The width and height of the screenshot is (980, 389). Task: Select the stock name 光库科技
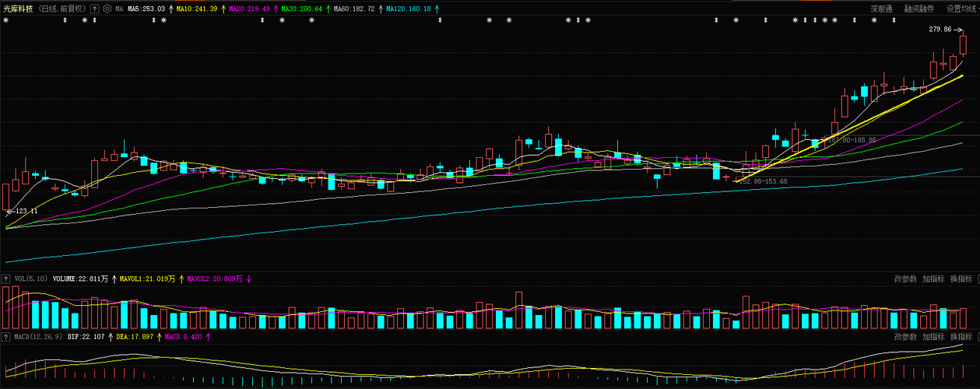click(19, 9)
